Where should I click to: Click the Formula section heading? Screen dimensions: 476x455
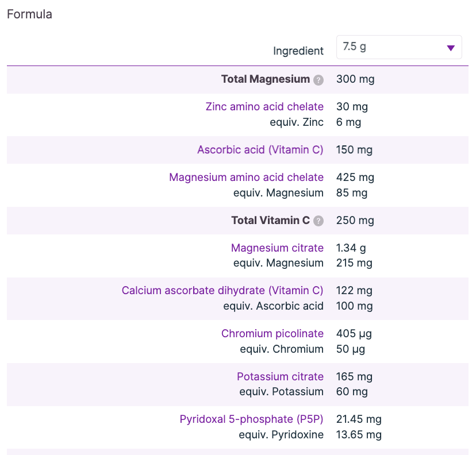pos(29,14)
